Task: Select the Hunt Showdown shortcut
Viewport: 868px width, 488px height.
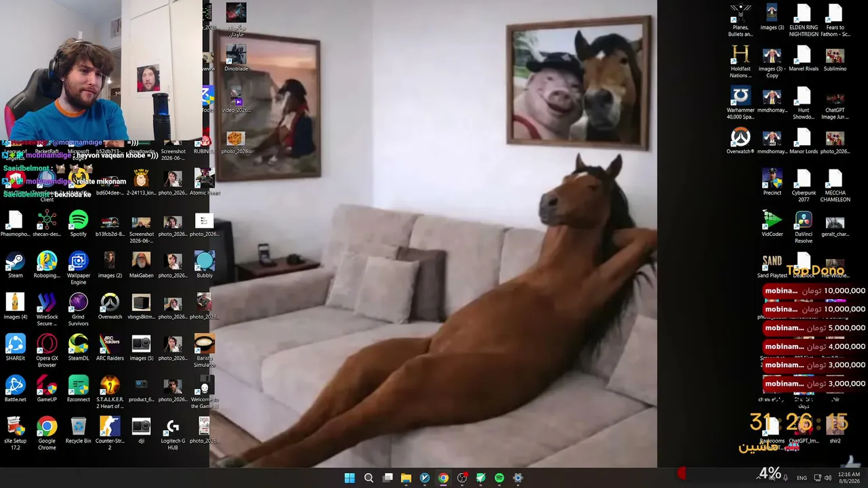Action: (x=804, y=104)
